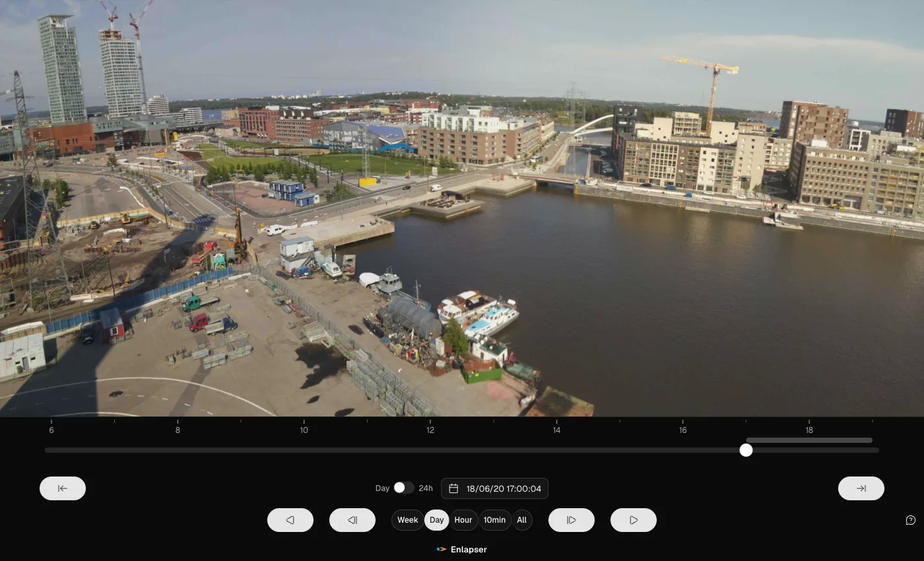Play the timelapse forward
924x561 pixels.
pyautogui.click(x=634, y=520)
